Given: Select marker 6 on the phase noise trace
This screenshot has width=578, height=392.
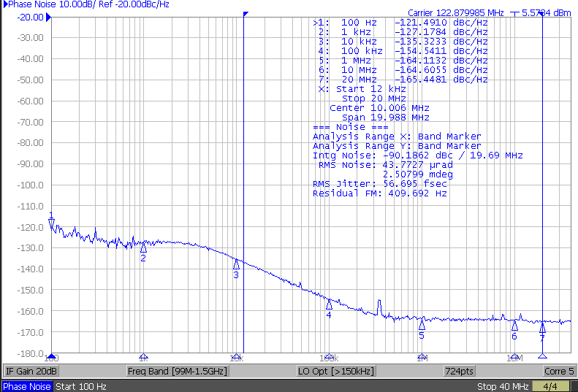Looking at the screenshot, I should (514, 326).
